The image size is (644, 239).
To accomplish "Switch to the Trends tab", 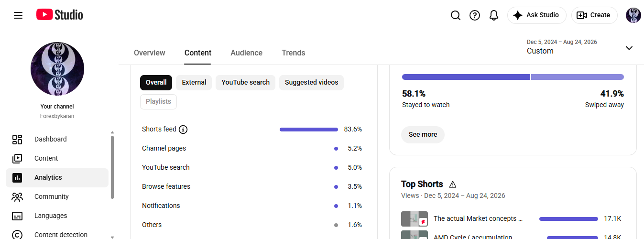I will point(294,53).
